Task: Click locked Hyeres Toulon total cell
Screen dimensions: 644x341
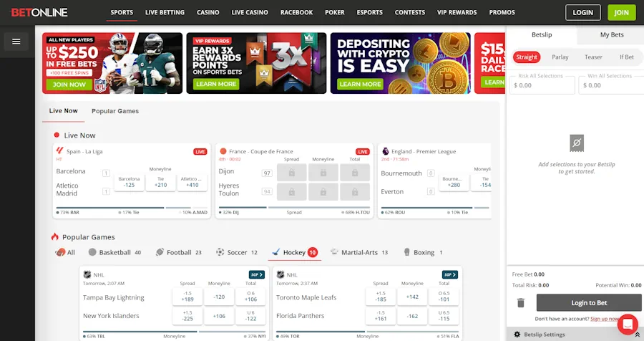Action: coord(355,192)
